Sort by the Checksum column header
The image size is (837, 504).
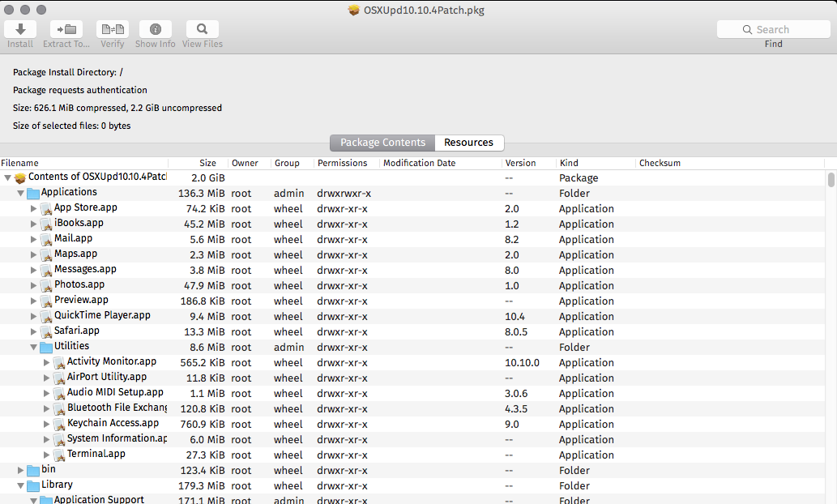tap(730, 163)
